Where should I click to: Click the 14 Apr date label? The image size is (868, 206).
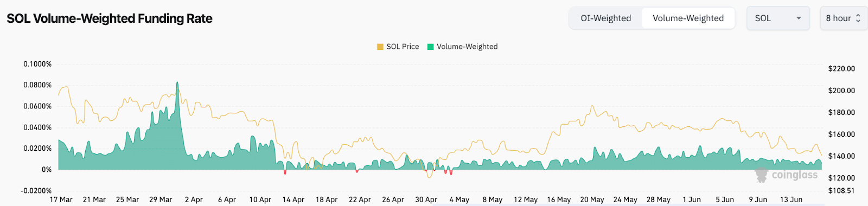tap(293, 199)
